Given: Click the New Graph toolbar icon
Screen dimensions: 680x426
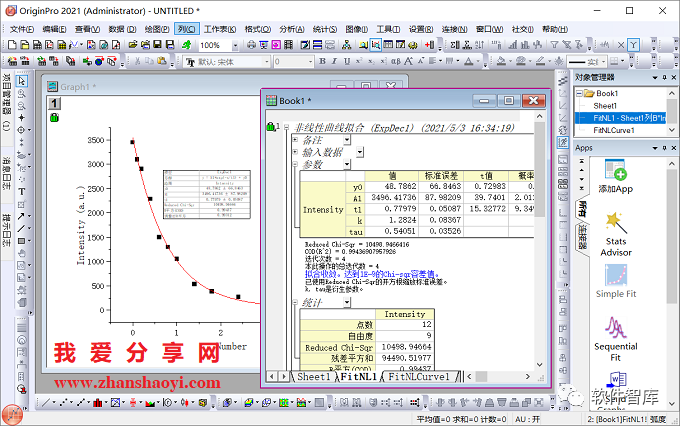Looking at the screenshot, I should (49, 45).
